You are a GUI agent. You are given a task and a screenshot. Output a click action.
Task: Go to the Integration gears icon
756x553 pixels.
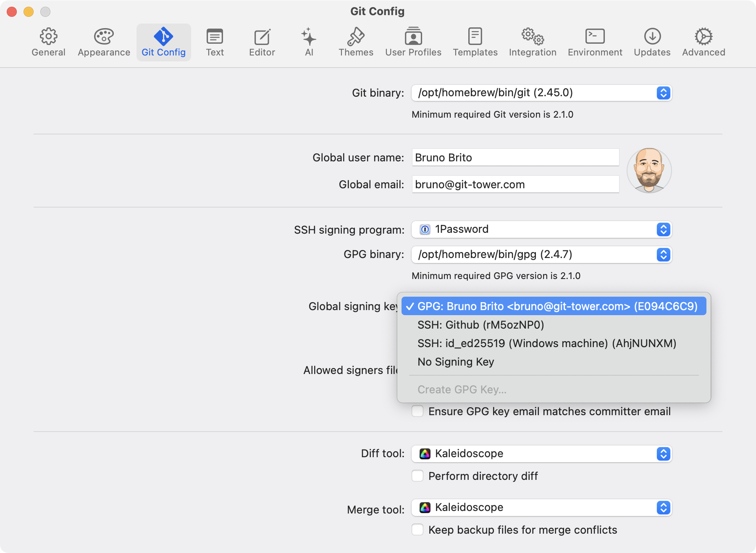tap(533, 42)
